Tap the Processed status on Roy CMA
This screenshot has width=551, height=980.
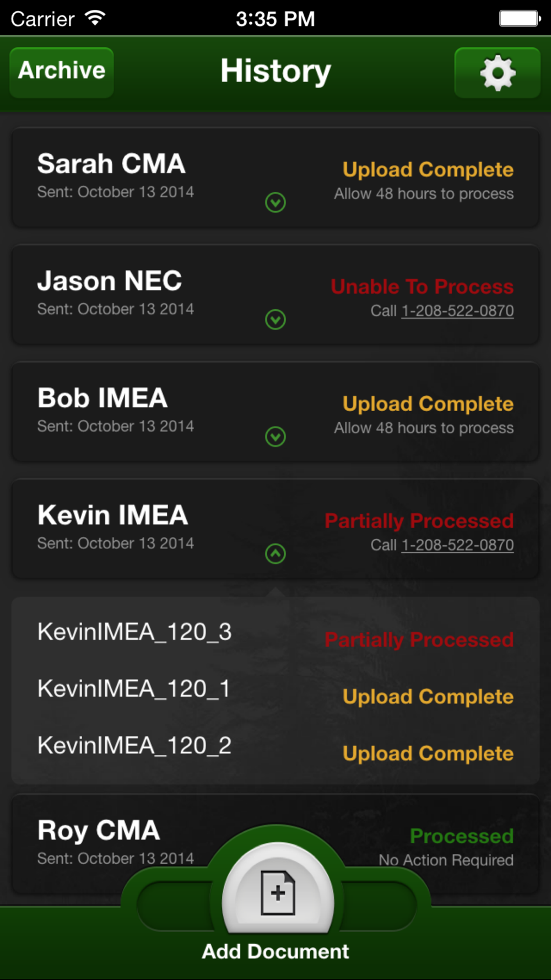point(462,836)
